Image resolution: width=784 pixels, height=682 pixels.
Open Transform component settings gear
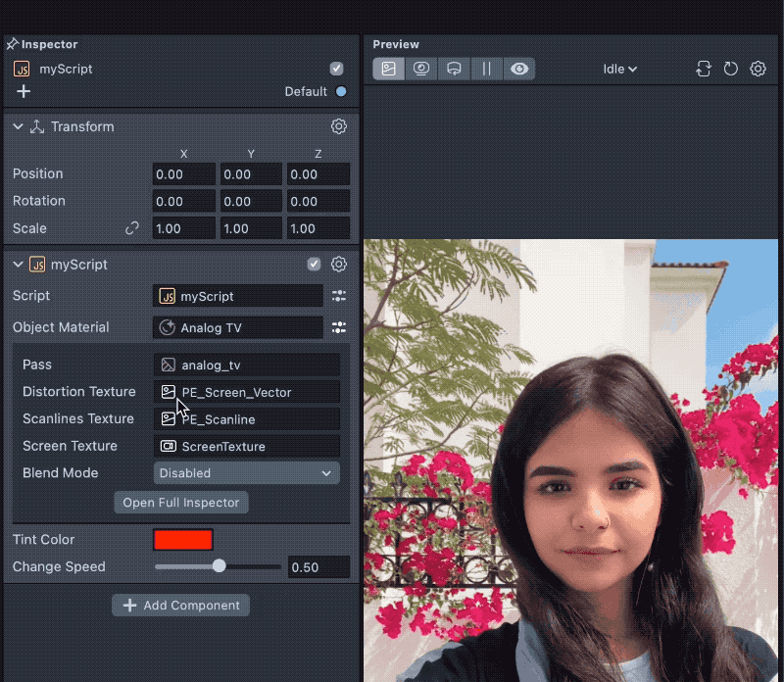(x=339, y=126)
